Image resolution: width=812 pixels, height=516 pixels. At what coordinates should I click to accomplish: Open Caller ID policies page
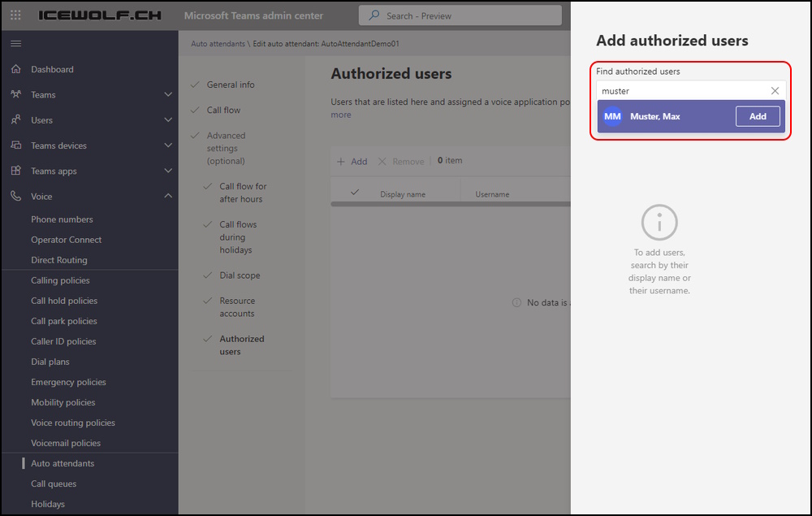point(63,341)
